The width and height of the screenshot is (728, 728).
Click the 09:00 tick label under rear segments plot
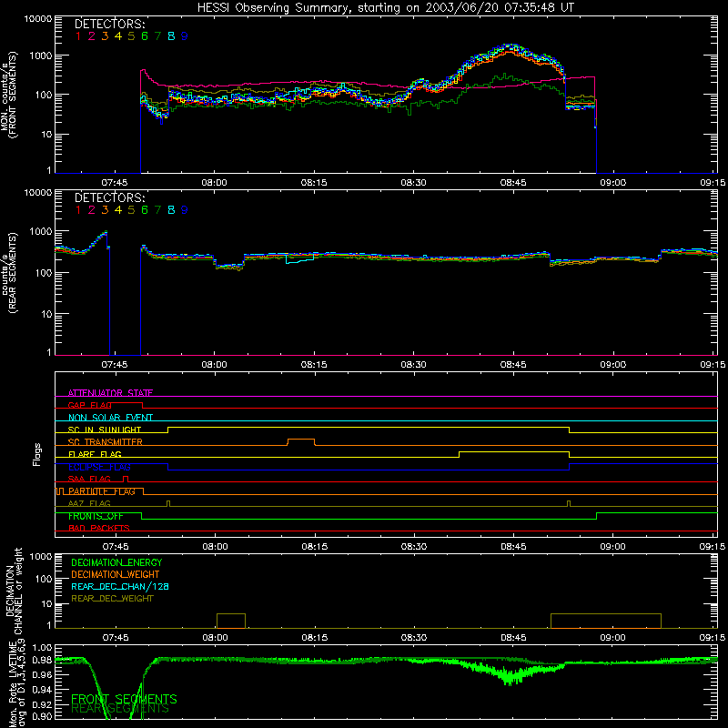pos(612,365)
